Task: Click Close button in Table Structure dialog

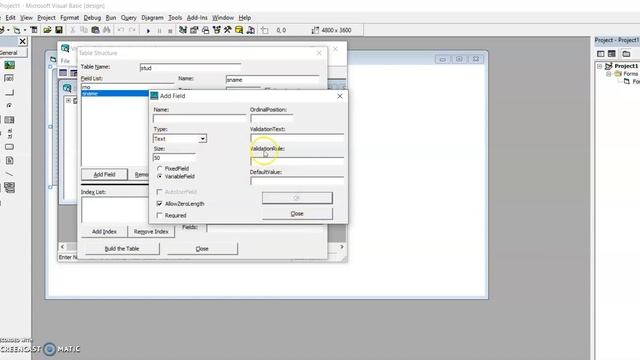Action: coord(202,249)
